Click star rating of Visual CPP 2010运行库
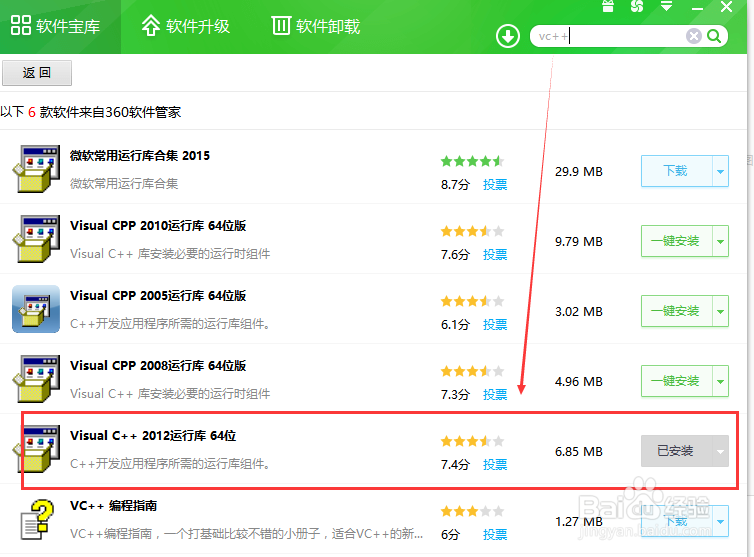The height and width of the screenshot is (557, 754). pyautogui.click(x=472, y=231)
